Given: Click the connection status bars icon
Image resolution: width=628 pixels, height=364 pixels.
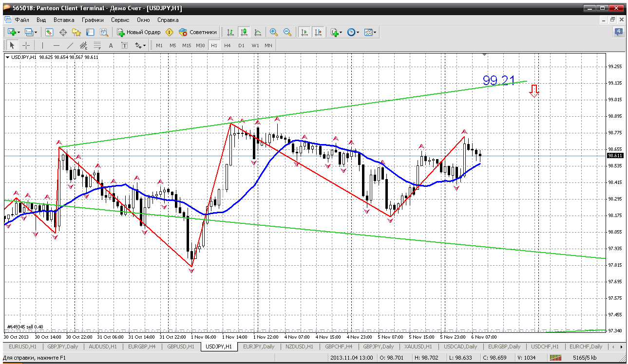Looking at the screenshot, I should tap(556, 358).
